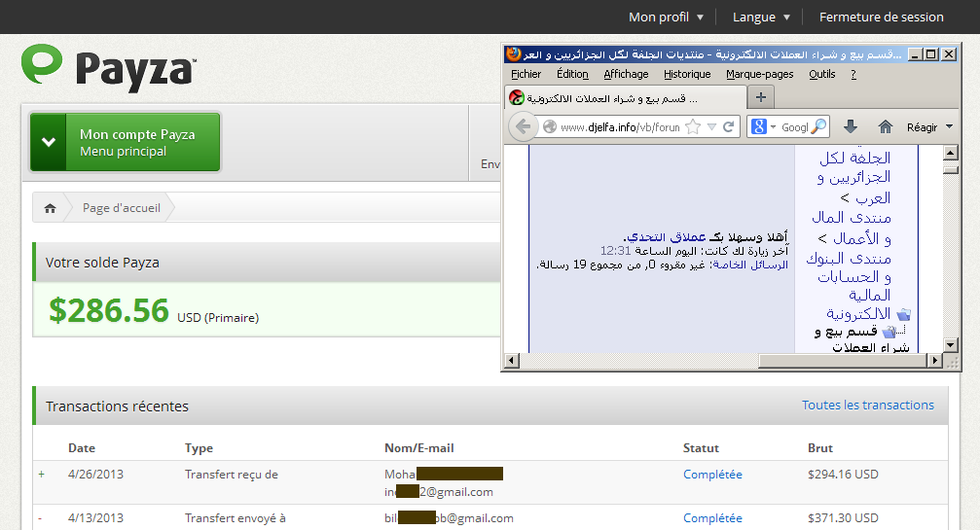The width and height of the screenshot is (980, 530).
Task: Expand the 4/26/2013 transaction with the plus sign
Action: coord(41,475)
